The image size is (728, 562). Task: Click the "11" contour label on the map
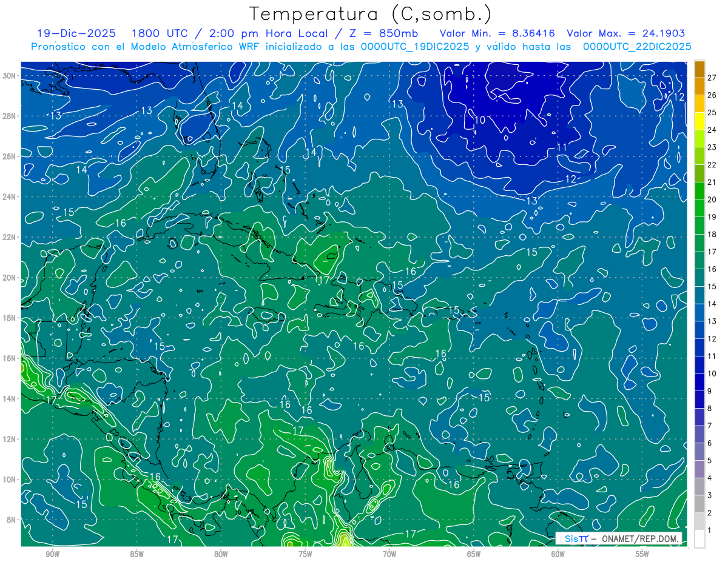(562, 147)
